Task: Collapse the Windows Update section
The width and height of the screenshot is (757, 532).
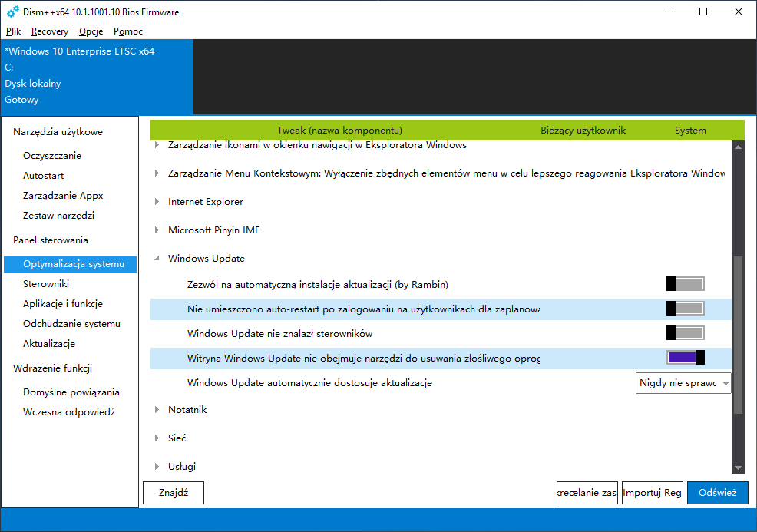Action: [x=158, y=259]
